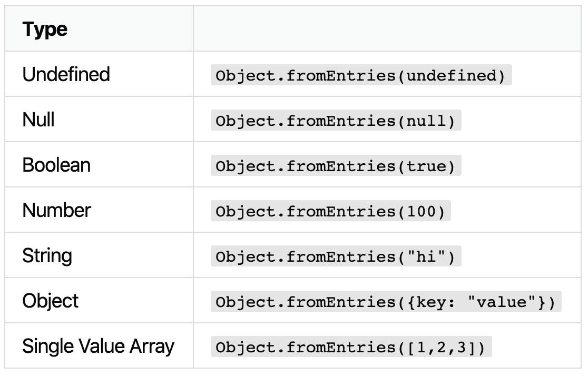Click the "Number" row label
The image size is (588, 376).
(56, 211)
